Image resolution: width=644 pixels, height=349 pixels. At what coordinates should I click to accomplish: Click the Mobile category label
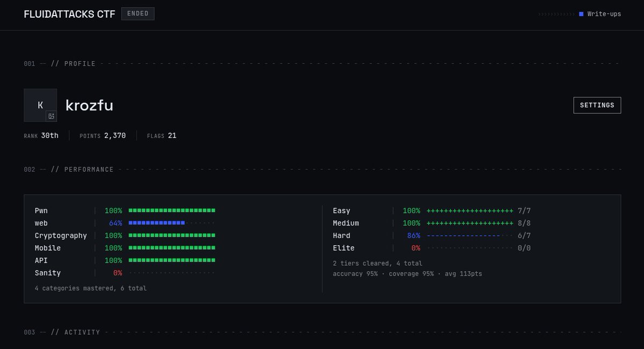coord(48,248)
